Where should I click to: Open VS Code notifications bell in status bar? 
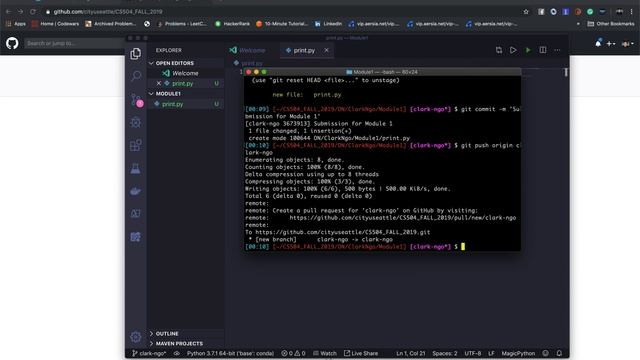click(559, 353)
